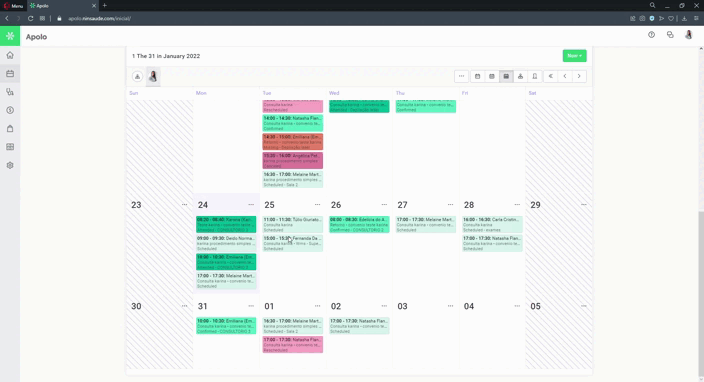Viewport: 704px width, 382px height.
Task: Open the three-dots menu for day 24
Action: [x=251, y=205]
